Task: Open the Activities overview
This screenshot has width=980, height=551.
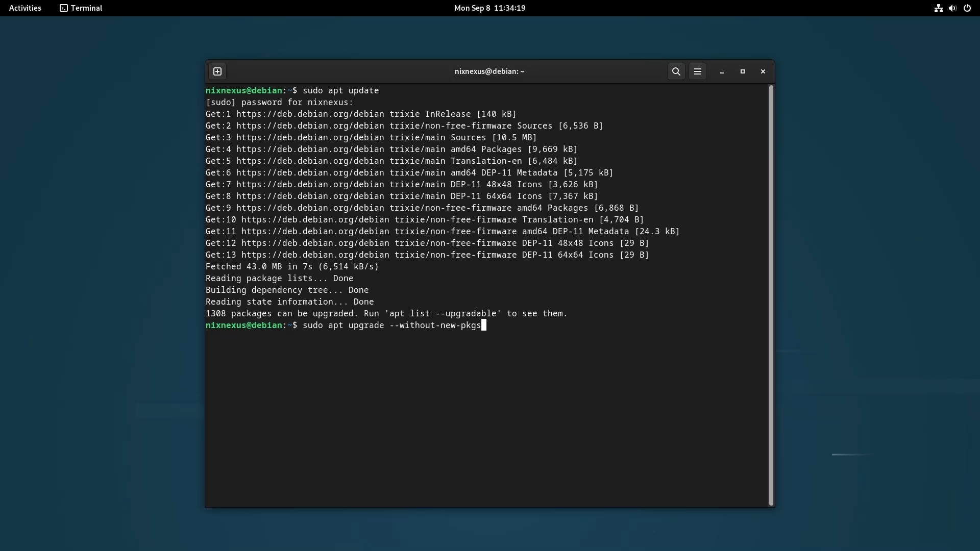Action: pyautogui.click(x=25, y=8)
